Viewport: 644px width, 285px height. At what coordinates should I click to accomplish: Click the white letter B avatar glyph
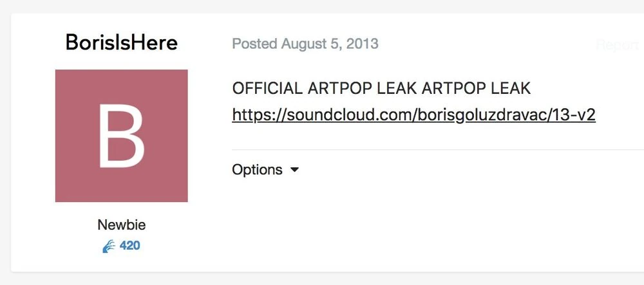tap(122, 136)
